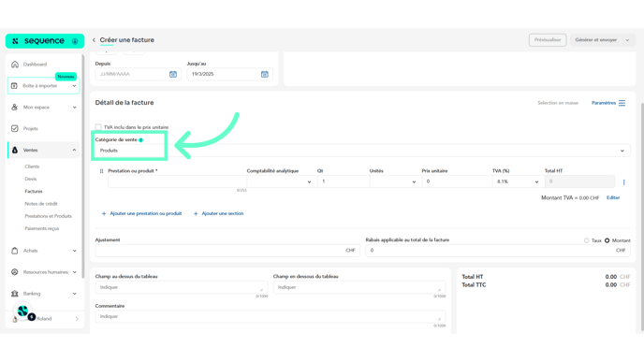Open the Clients submenu item

pyautogui.click(x=32, y=167)
